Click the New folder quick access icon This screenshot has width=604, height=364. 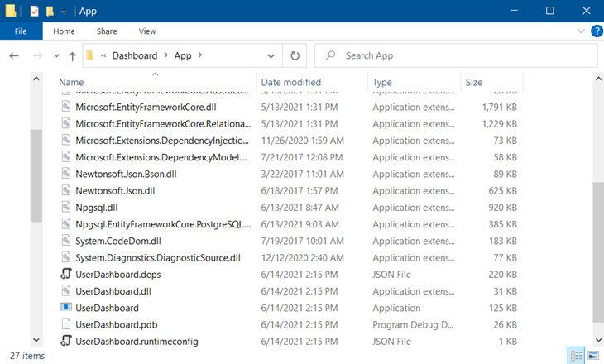click(50, 12)
